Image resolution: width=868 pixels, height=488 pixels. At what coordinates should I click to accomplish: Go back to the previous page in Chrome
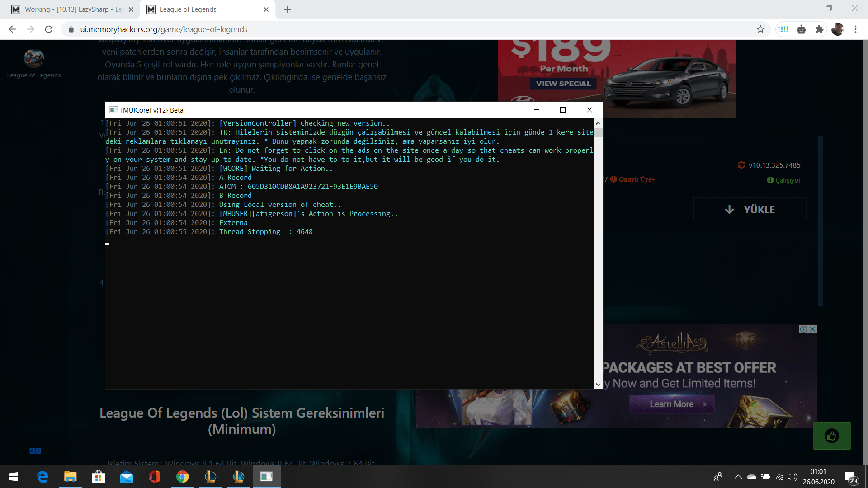click(12, 29)
